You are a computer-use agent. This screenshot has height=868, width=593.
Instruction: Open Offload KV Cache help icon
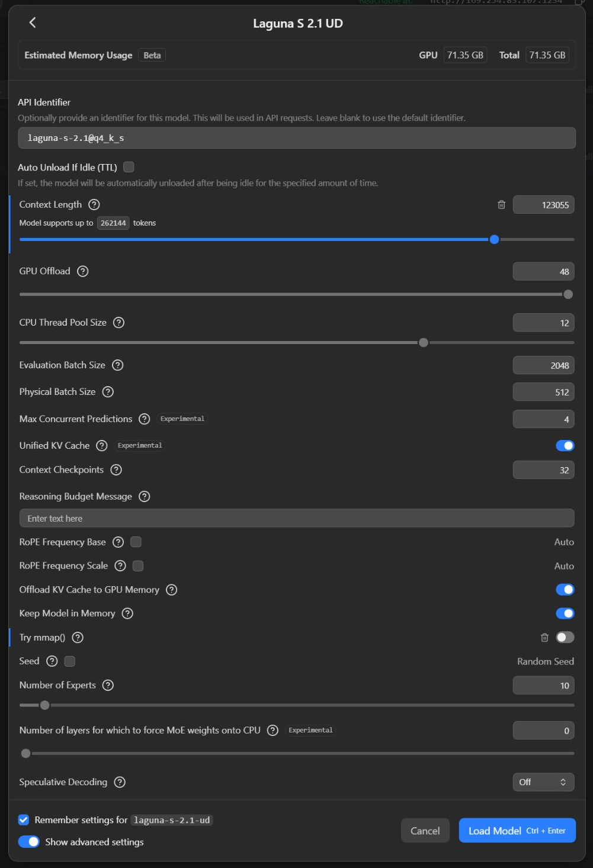pos(172,590)
